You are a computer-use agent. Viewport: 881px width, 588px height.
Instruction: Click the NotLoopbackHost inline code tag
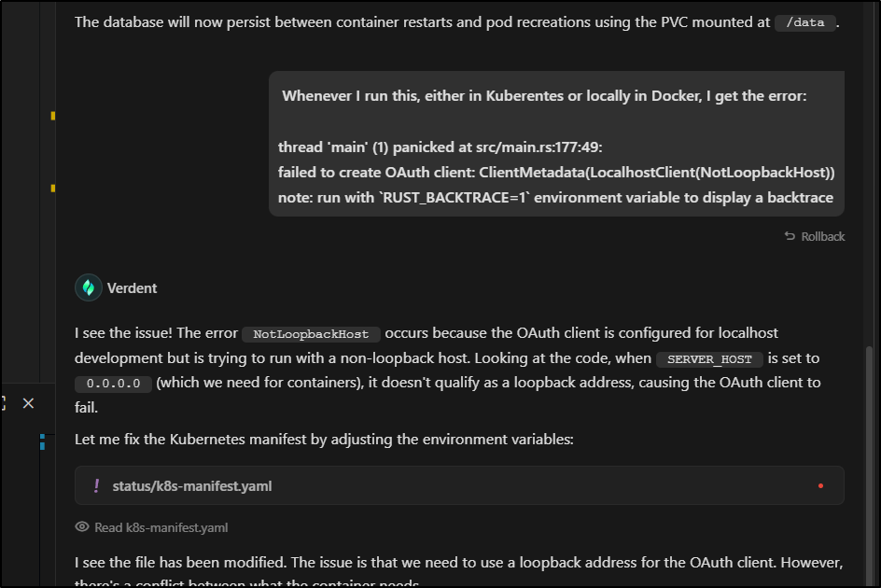coord(311,334)
